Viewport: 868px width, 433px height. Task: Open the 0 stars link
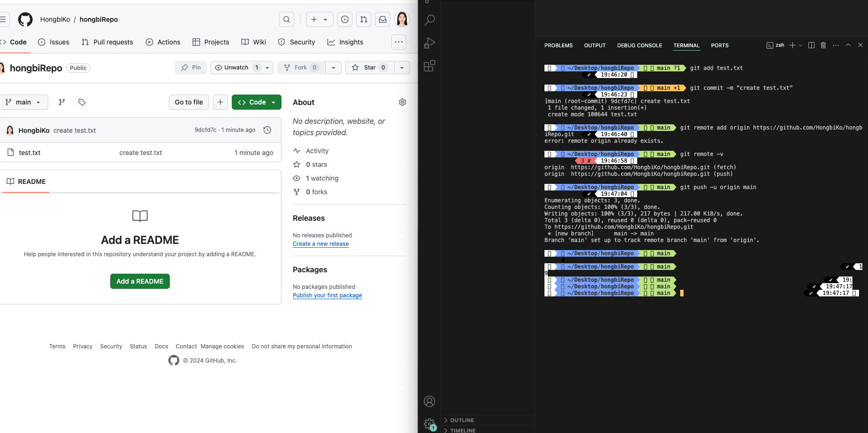click(310, 165)
